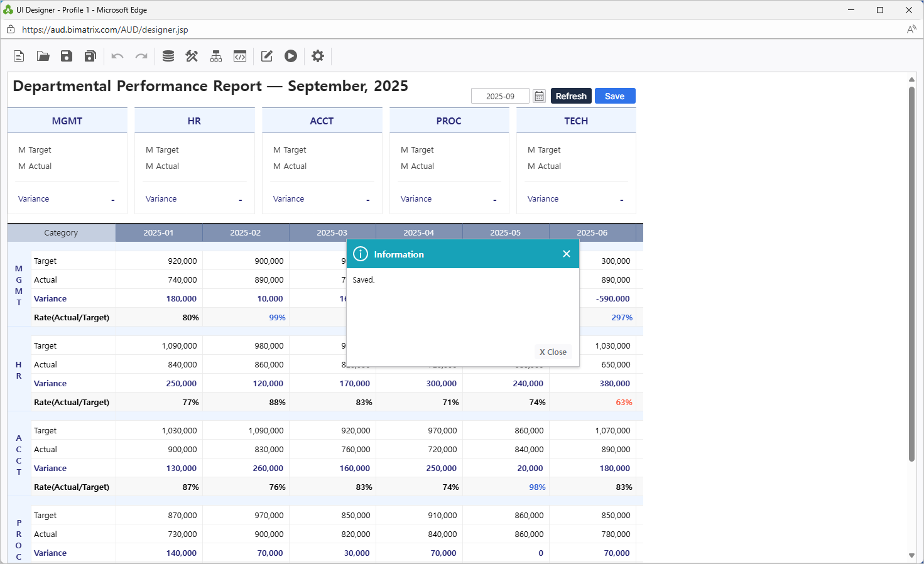Click the 2025-09 date input field
This screenshot has height=564, width=924.
pyautogui.click(x=500, y=95)
